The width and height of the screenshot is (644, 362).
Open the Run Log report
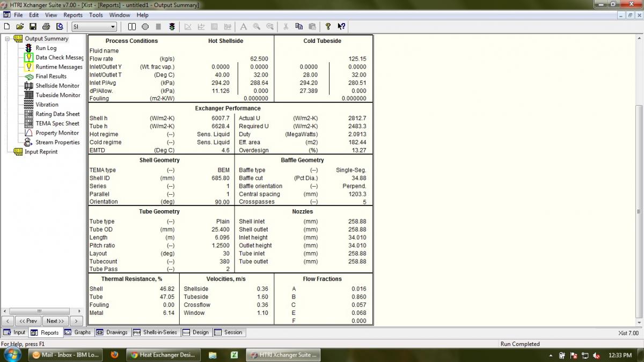click(46, 48)
